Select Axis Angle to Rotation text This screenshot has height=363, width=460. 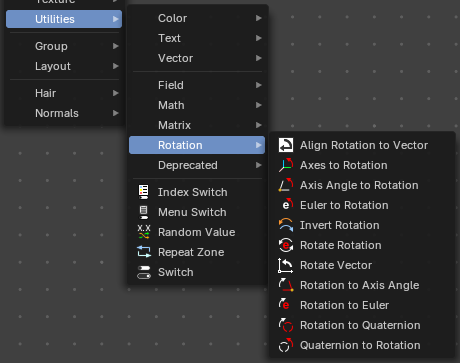click(359, 185)
